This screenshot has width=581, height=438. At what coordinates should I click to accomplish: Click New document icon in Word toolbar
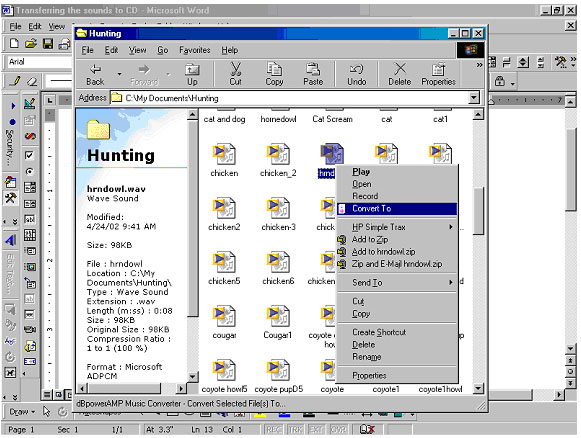click(x=14, y=44)
